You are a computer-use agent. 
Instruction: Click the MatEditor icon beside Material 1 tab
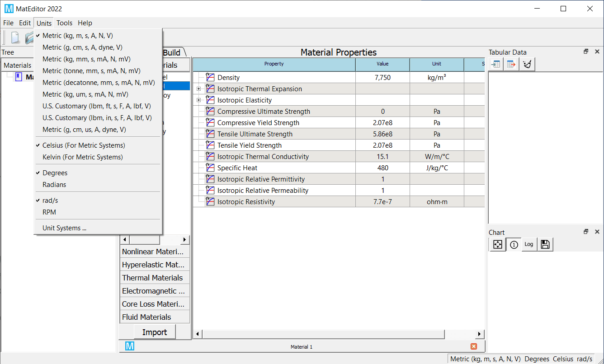[x=130, y=346]
